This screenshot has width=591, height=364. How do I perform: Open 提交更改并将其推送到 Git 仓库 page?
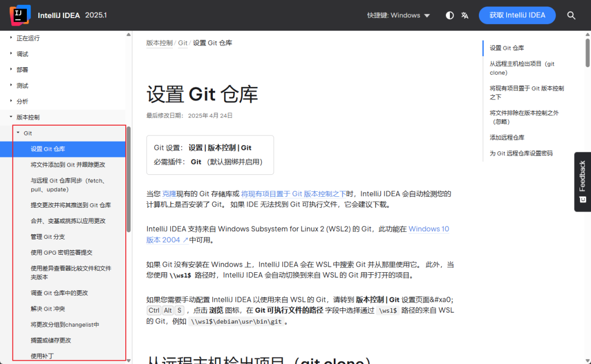pyautogui.click(x=71, y=205)
